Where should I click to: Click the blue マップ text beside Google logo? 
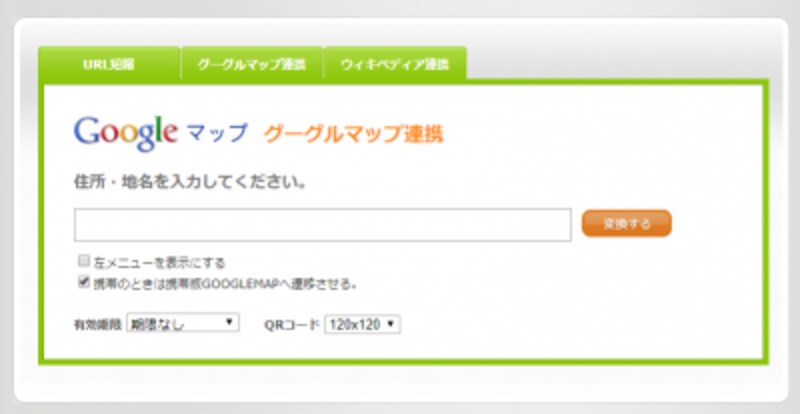tap(217, 134)
